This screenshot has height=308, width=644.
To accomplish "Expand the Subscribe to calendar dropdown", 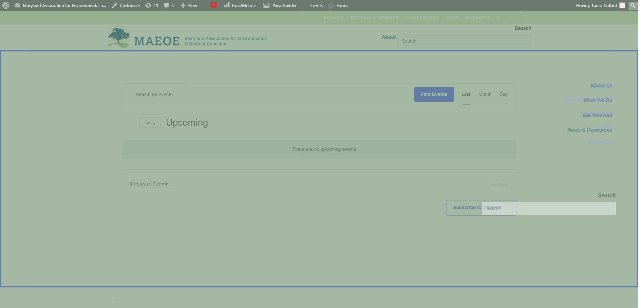I will 467,208.
